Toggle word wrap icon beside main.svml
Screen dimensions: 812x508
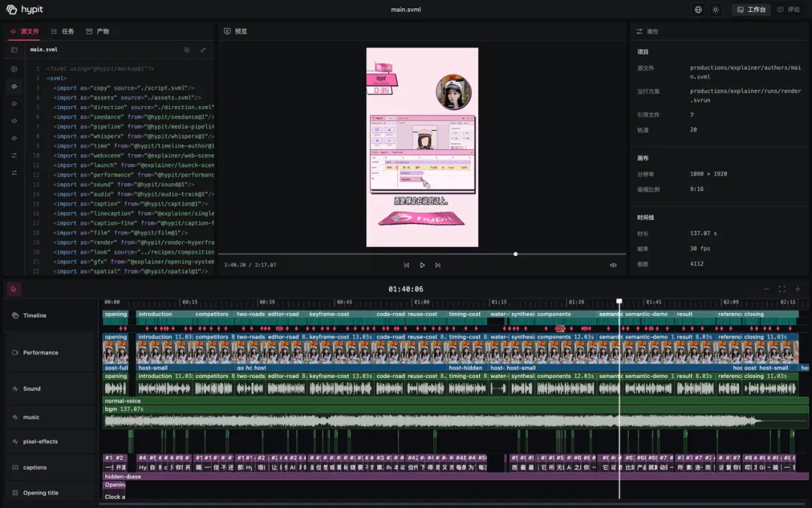pos(187,50)
